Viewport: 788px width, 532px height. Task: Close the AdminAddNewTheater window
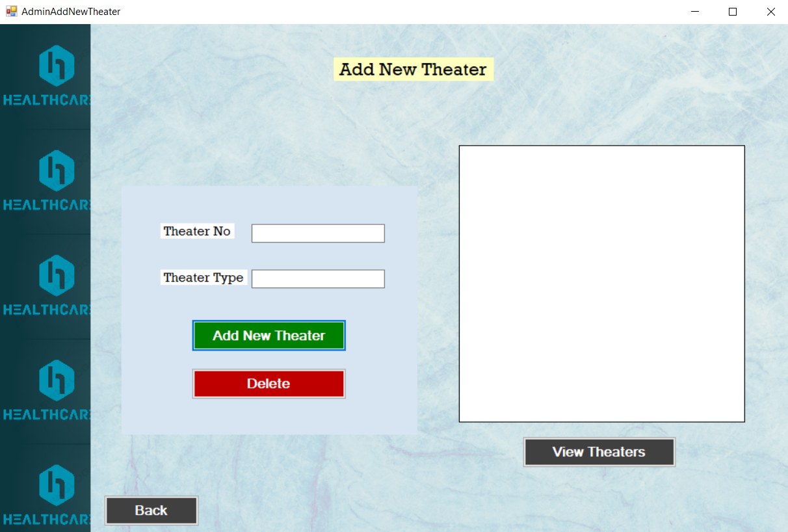click(x=770, y=12)
